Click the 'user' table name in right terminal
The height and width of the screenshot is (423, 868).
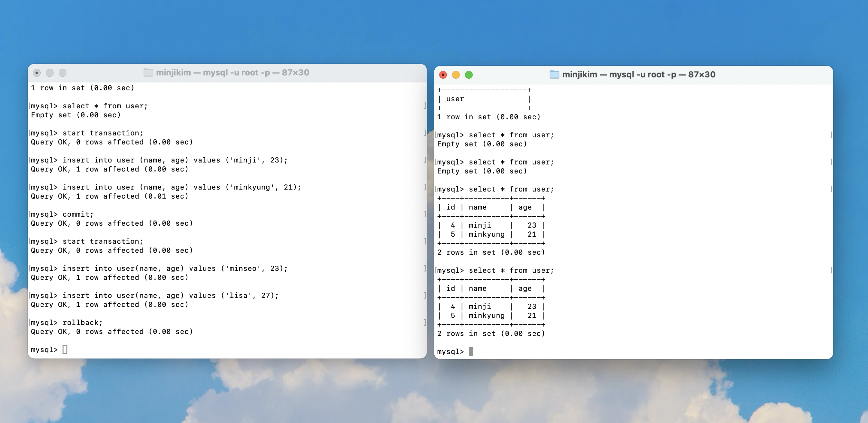[455, 99]
